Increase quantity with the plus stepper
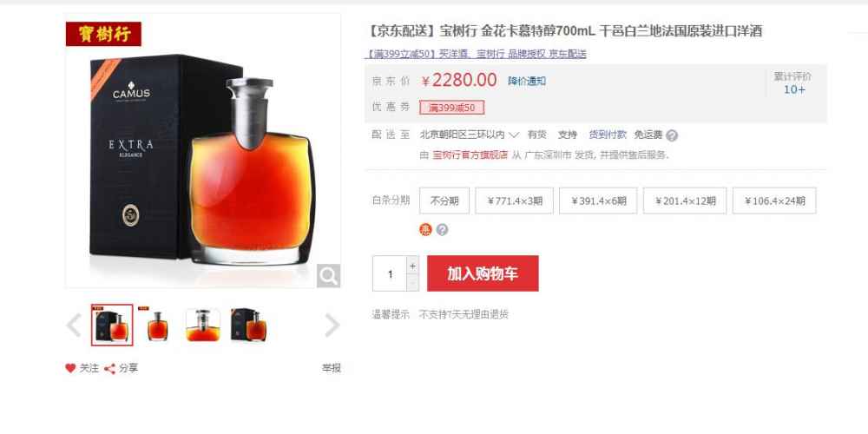The height and width of the screenshot is (434, 868). tap(412, 265)
